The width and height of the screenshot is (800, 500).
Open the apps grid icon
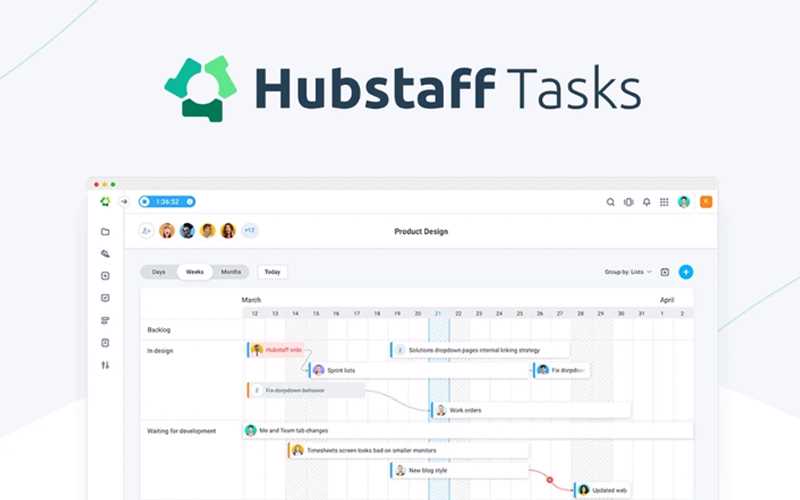pos(664,202)
